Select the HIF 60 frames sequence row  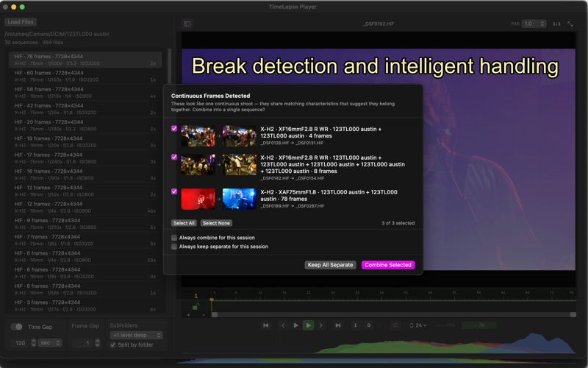(x=85, y=77)
